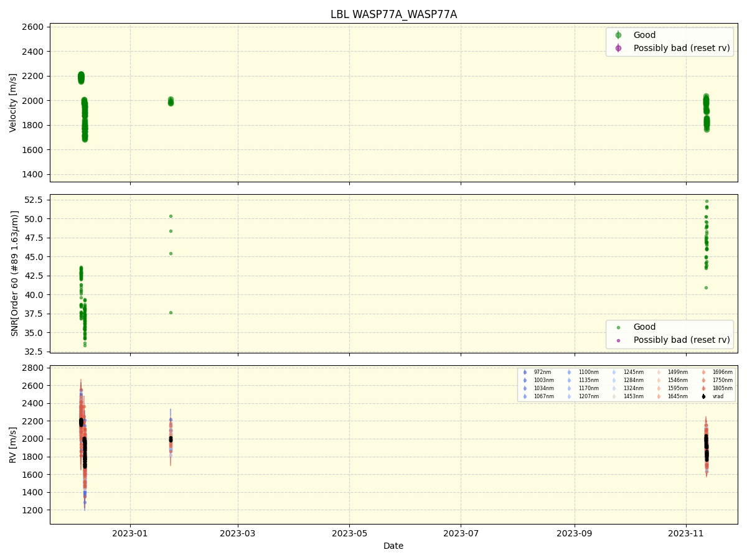Click the 1400 tick on velocity axis
Viewport: 747px width, 560px height.
(33, 175)
